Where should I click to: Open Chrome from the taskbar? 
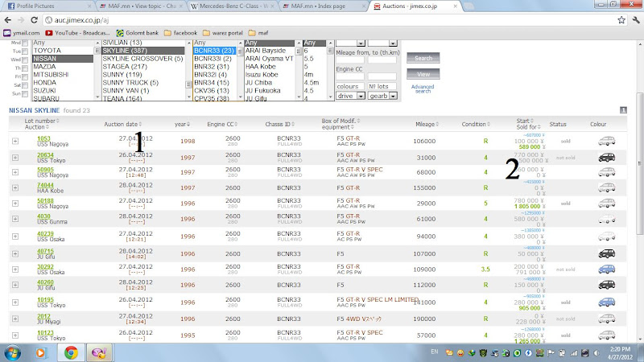(71, 352)
